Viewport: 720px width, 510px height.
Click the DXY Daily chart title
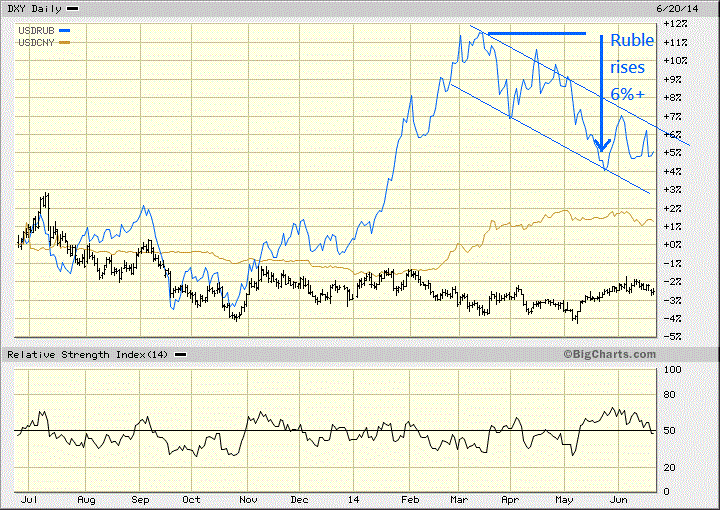(32, 8)
